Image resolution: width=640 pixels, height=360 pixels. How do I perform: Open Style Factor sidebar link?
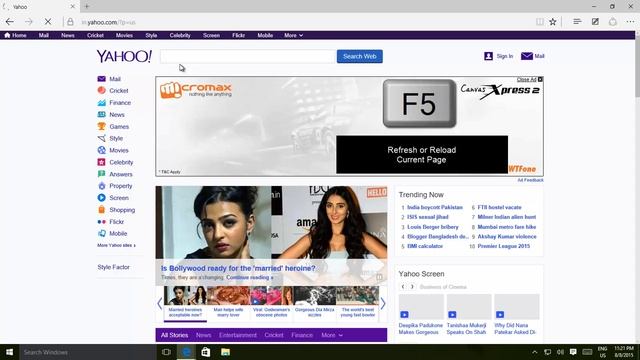click(113, 267)
